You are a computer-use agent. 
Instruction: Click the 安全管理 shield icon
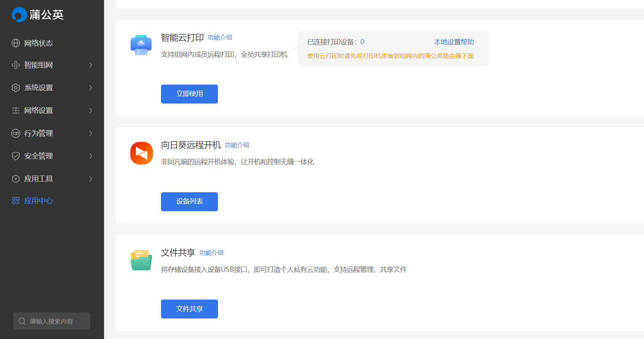pos(16,156)
